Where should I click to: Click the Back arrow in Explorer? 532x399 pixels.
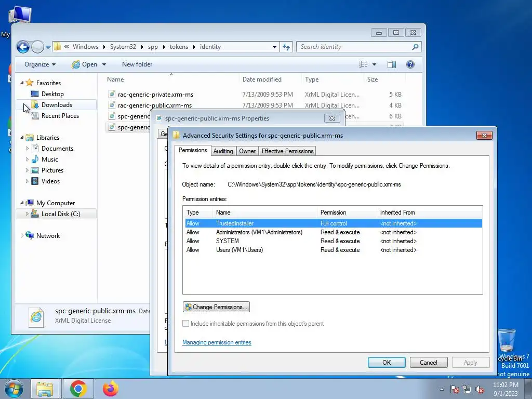[23, 47]
